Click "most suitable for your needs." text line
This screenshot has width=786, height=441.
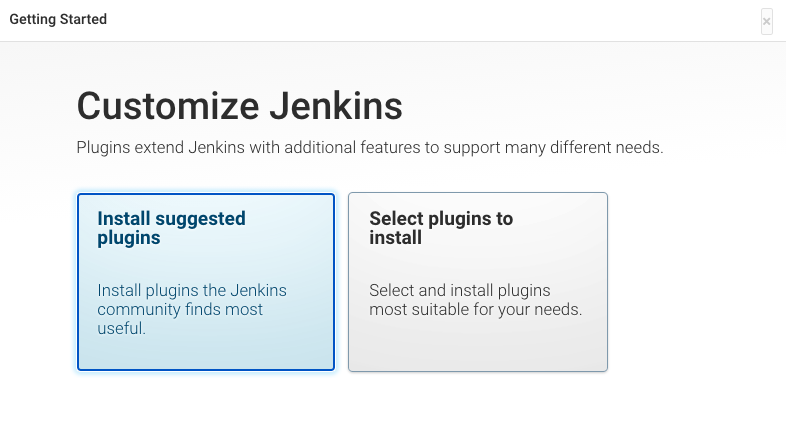(x=475, y=310)
